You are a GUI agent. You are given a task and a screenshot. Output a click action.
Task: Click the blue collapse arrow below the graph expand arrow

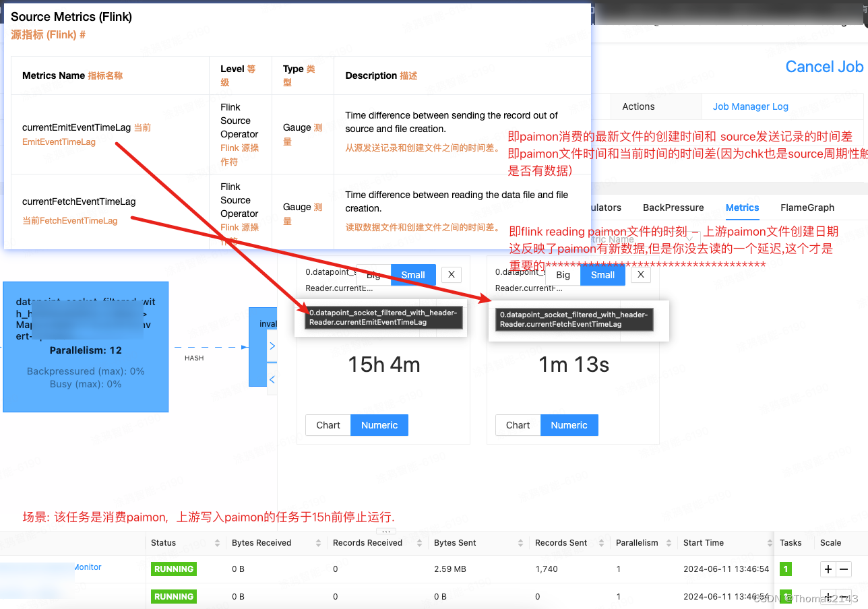point(272,379)
